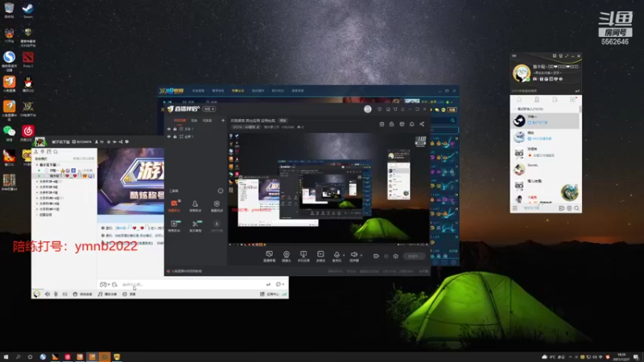Viewport: 644px width, 362px height.
Task: Collapse the recent contacts group in friends list
Action: pos(515,109)
